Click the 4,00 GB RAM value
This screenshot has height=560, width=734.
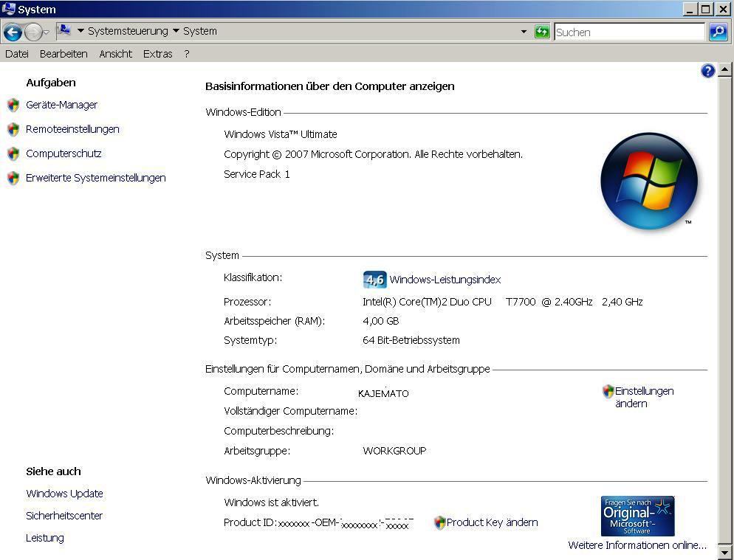click(x=380, y=321)
